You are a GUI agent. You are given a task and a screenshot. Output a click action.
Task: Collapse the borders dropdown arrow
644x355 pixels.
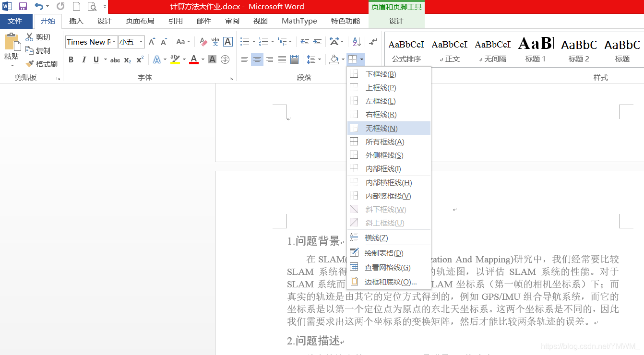click(x=361, y=59)
